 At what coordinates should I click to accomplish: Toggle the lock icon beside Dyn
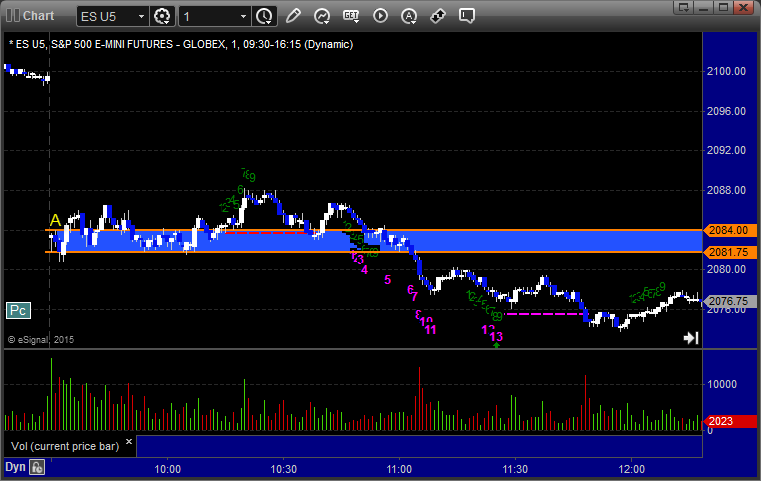click(x=37, y=467)
